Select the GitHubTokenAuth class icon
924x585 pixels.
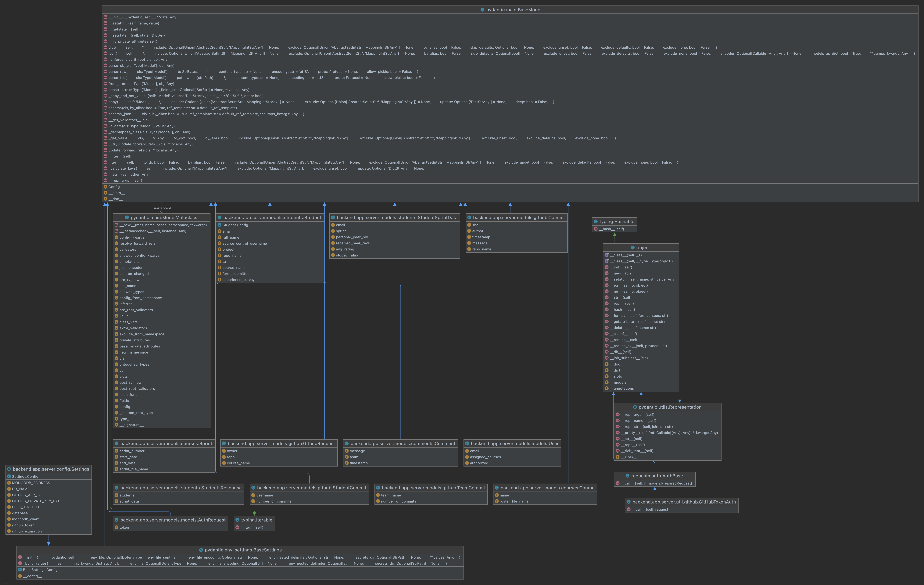[629, 502]
